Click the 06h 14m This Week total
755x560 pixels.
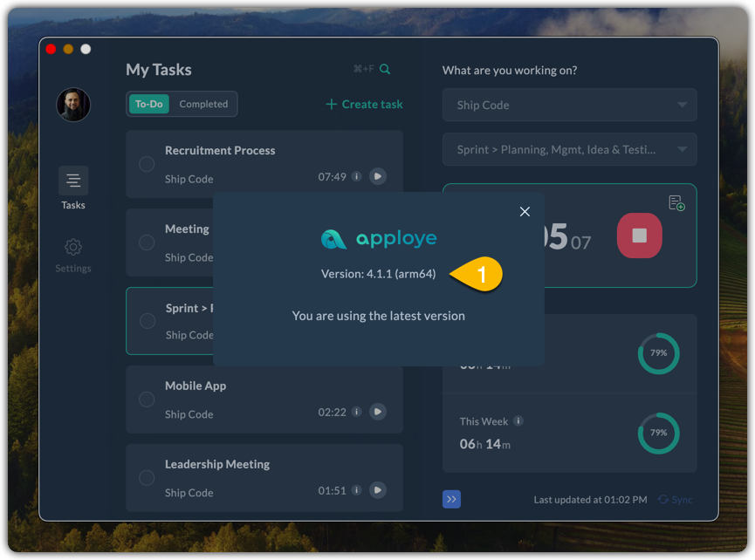coord(485,444)
